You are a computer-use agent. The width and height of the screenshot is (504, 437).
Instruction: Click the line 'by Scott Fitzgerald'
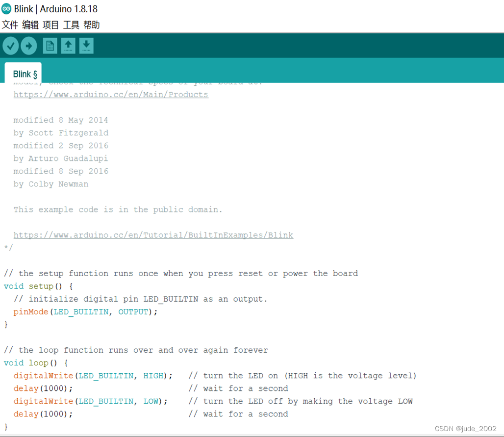click(x=61, y=133)
